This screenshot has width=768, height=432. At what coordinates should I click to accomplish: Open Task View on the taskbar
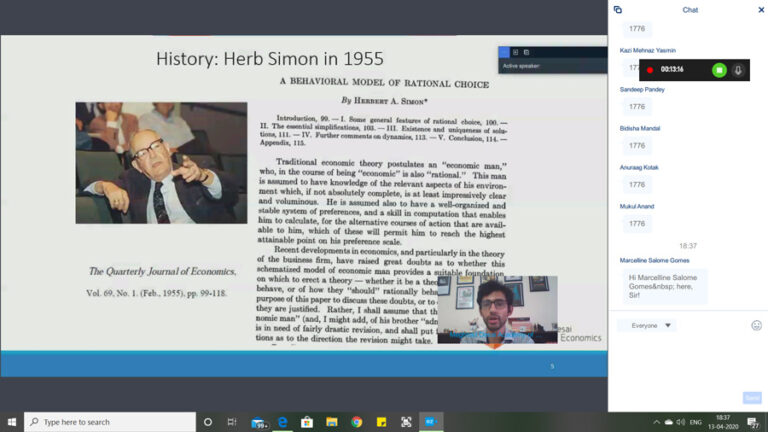[232, 422]
